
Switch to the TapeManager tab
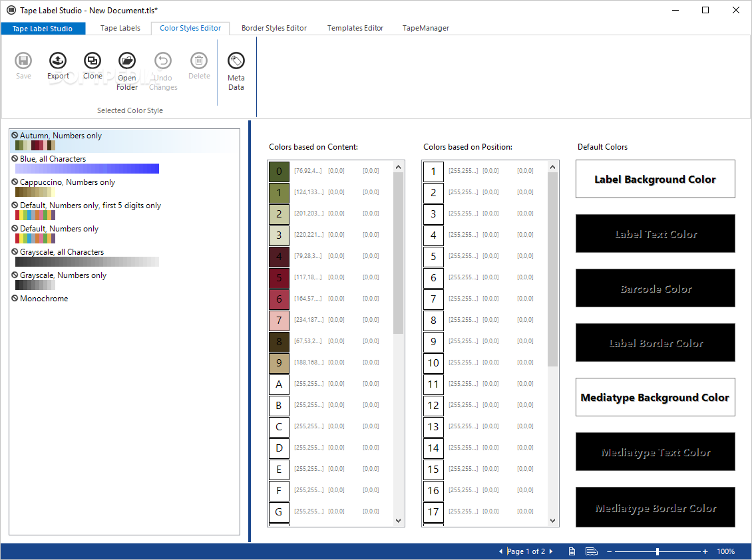426,28
